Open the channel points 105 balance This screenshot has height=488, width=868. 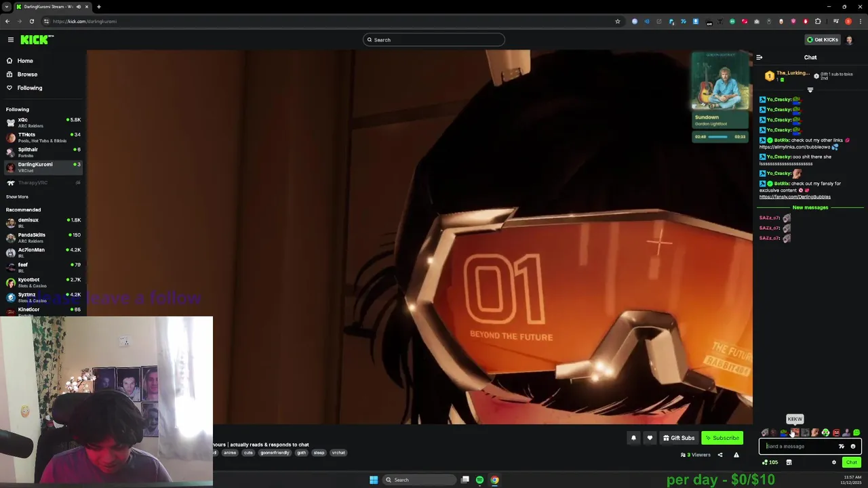coord(770,462)
